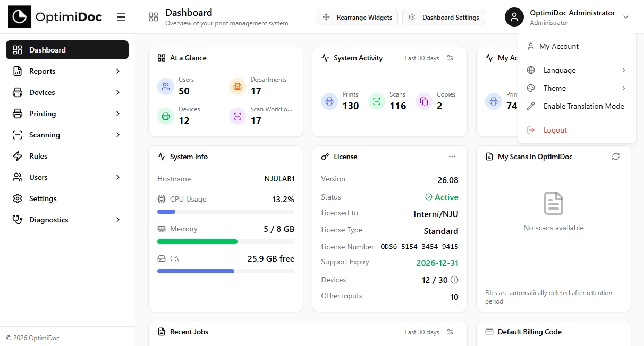The image size is (644, 346).
Task: Click the Language globe icon
Action: (x=530, y=70)
